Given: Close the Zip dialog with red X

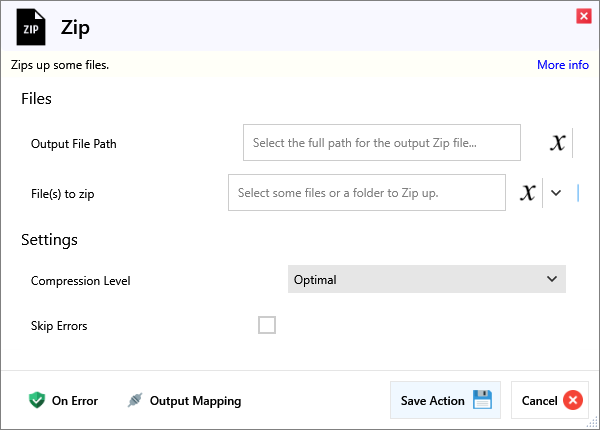Looking at the screenshot, I should coord(583,16).
